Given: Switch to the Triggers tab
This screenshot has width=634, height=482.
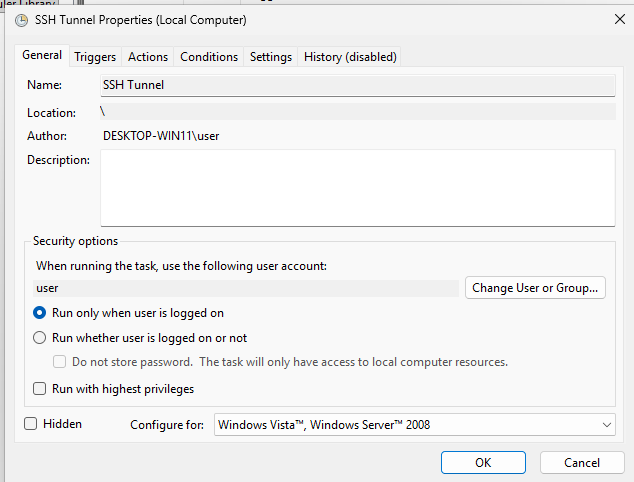Looking at the screenshot, I should 95,57.
